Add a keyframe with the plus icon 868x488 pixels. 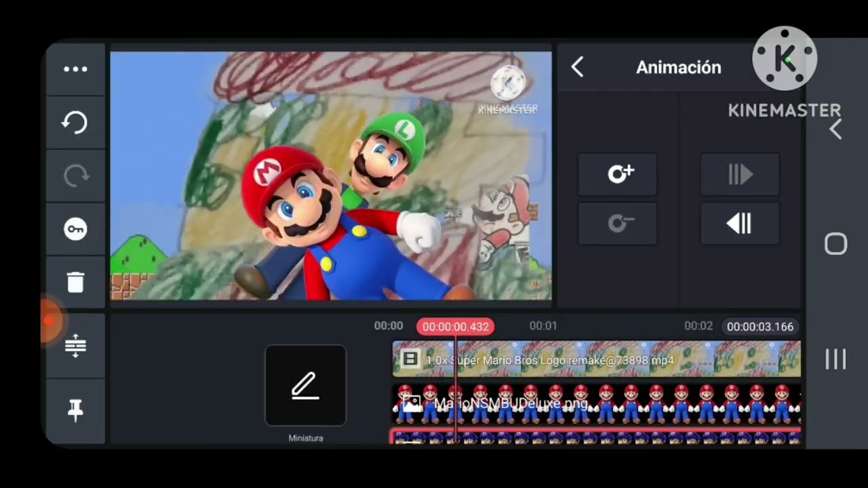tap(618, 174)
